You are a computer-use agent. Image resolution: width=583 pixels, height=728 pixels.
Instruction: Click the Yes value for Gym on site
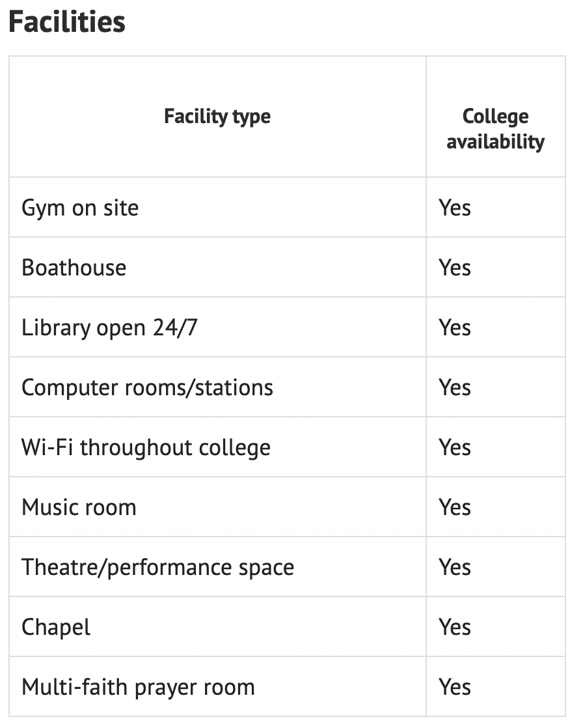455,208
